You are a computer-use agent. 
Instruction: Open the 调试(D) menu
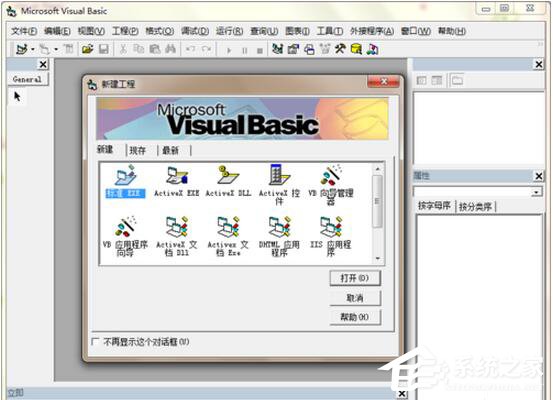coord(195,31)
